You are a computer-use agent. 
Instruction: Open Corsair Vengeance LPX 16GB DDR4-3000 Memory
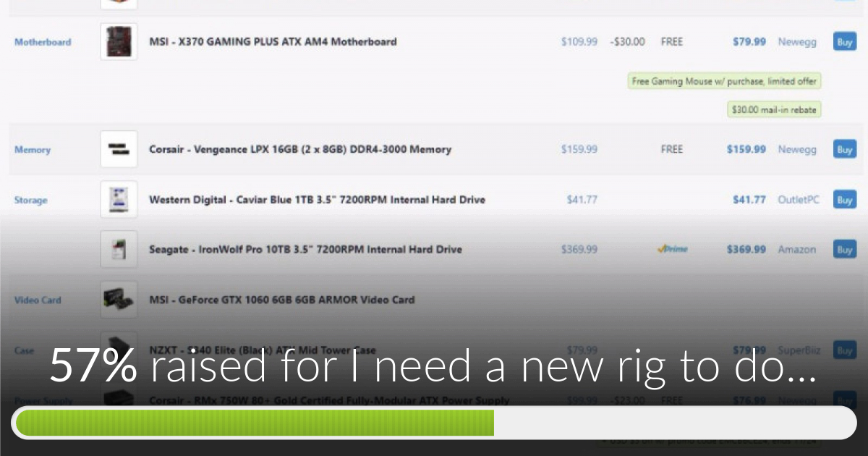[300, 149]
